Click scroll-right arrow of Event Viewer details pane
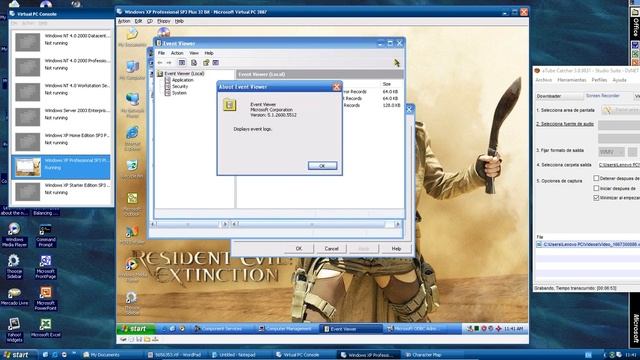The image size is (640, 360). 398,224
